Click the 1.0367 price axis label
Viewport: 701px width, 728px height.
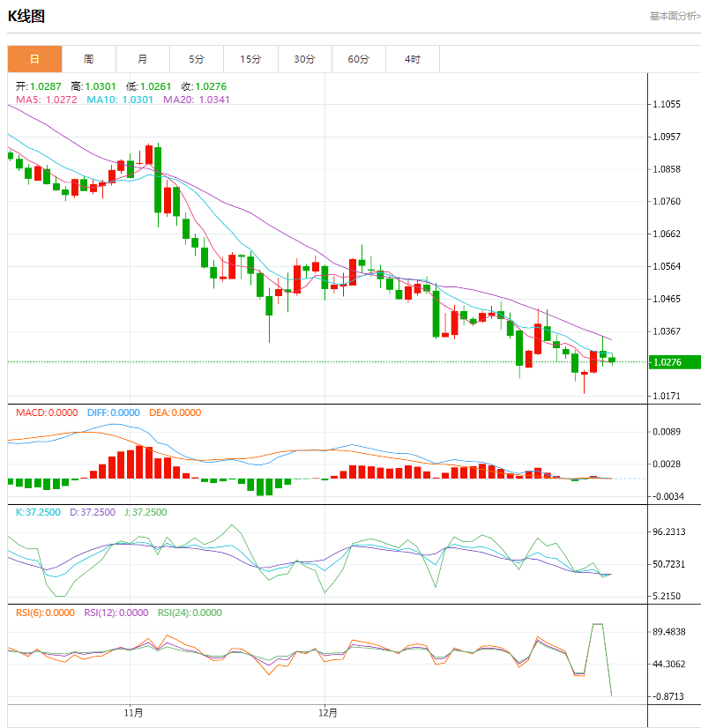pyautogui.click(x=667, y=331)
